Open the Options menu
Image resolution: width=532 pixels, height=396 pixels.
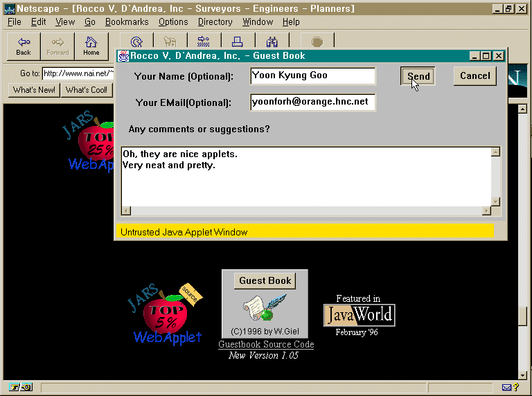[173, 22]
